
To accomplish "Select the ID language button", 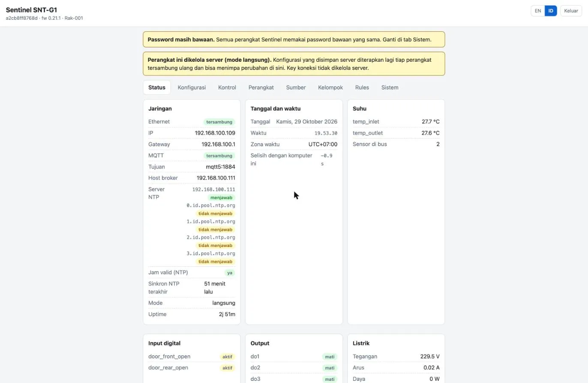I will 551,11.
